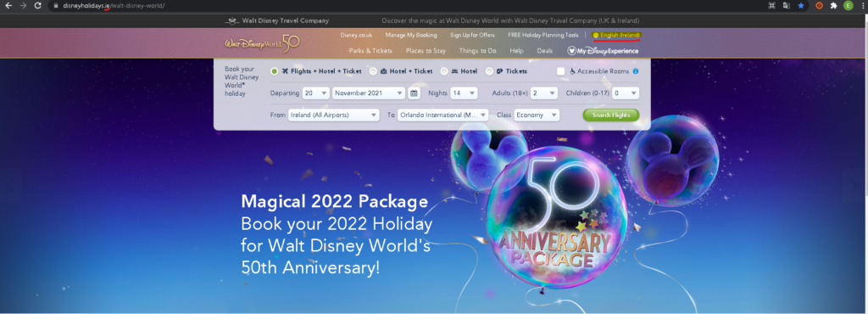Click the Search Flights button

coord(611,115)
